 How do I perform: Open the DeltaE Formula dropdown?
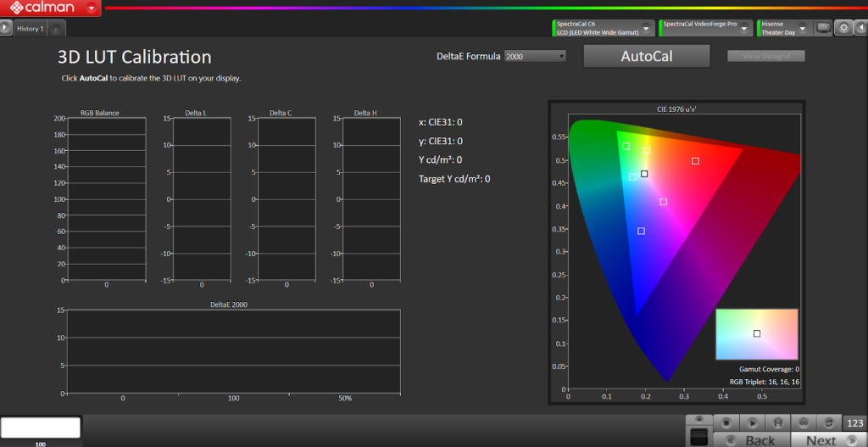[535, 56]
